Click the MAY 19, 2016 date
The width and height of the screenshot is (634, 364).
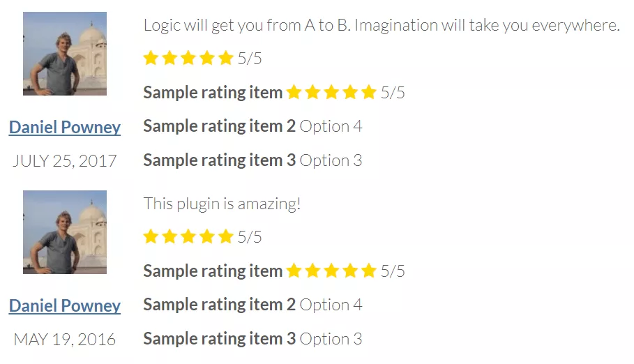65,340
